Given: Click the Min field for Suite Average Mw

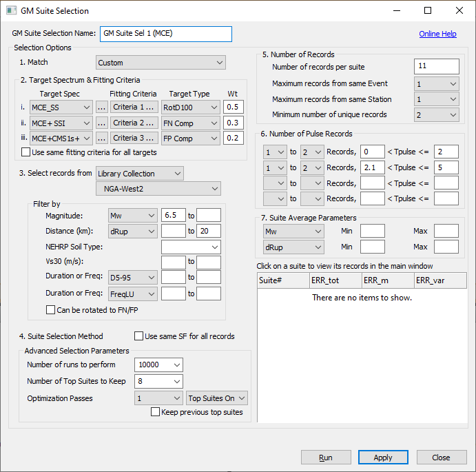Looking at the screenshot, I should click(x=373, y=231).
